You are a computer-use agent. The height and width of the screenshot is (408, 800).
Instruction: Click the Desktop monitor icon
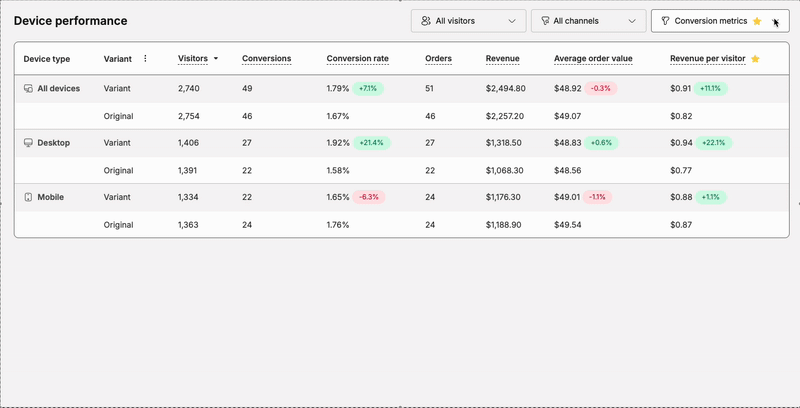point(28,143)
